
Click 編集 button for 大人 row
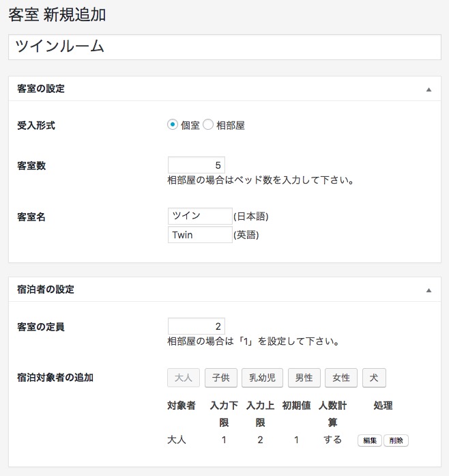tap(370, 440)
